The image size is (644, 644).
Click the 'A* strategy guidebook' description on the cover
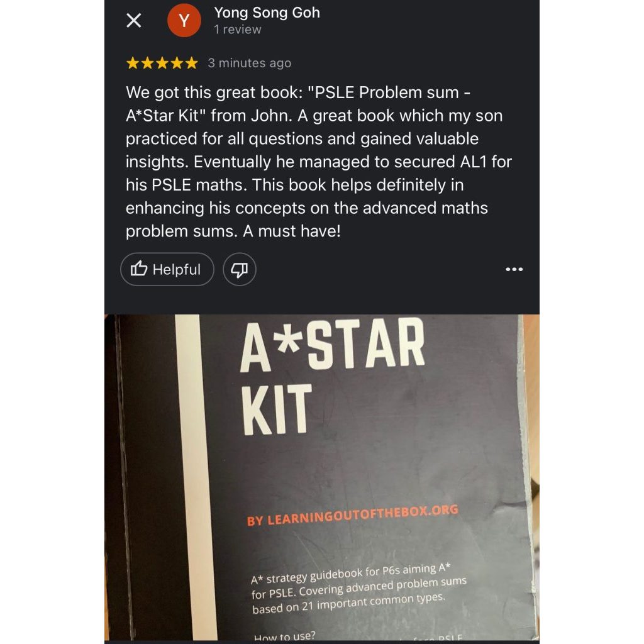pyautogui.click(x=359, y=589)
